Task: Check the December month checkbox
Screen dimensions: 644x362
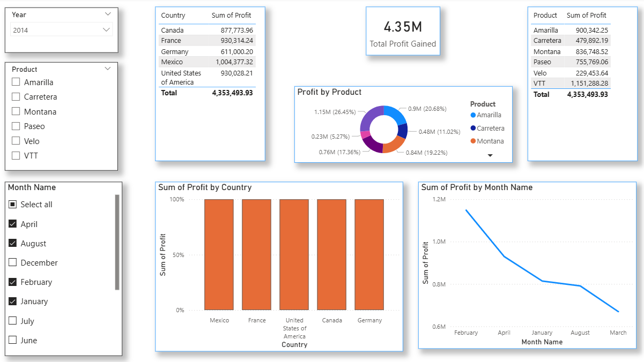Action: point(13,263)
